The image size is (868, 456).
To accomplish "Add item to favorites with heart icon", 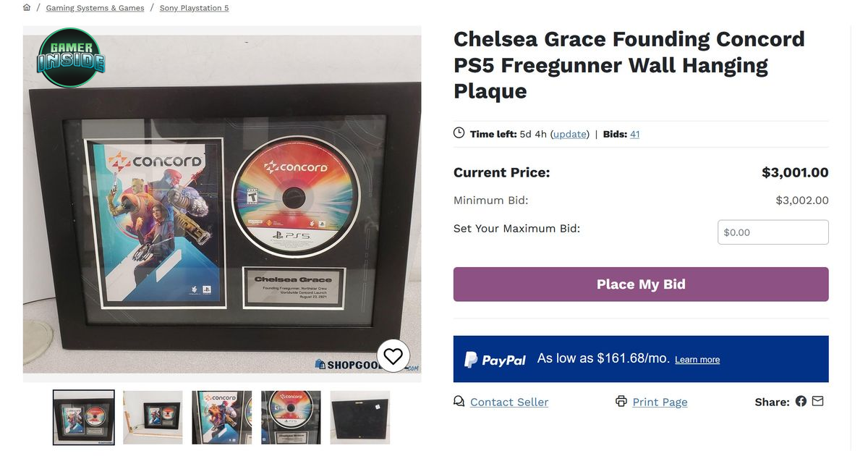I will click(x=393, y=356).
